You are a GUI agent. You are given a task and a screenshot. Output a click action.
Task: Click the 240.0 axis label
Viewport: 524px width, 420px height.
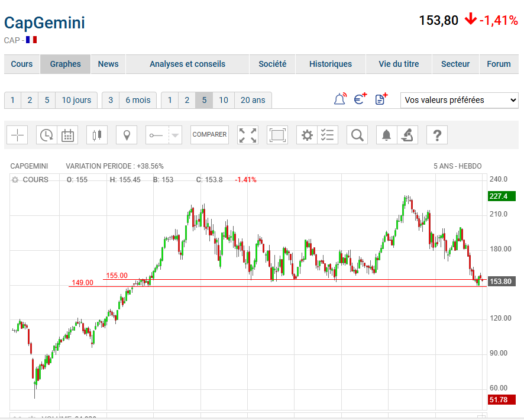[498, 179]
